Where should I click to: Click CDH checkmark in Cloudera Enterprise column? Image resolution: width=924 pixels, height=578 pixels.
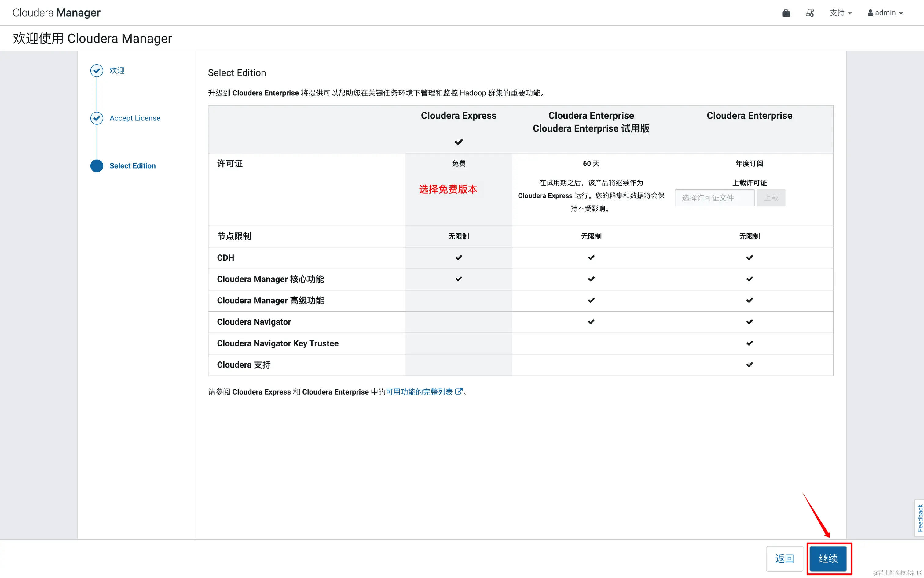pyautogui.click(x=749, y=258)
